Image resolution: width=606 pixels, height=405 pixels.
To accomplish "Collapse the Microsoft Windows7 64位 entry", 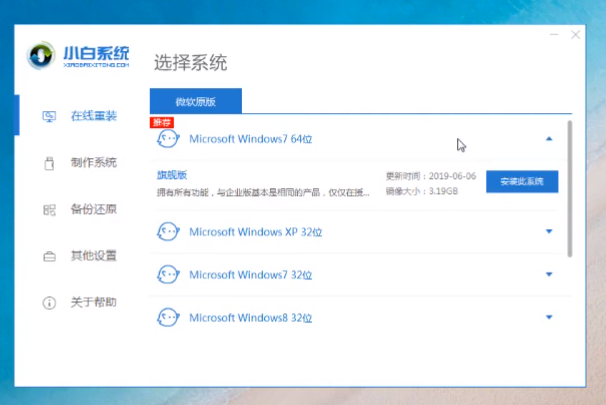I will (548, 139).
